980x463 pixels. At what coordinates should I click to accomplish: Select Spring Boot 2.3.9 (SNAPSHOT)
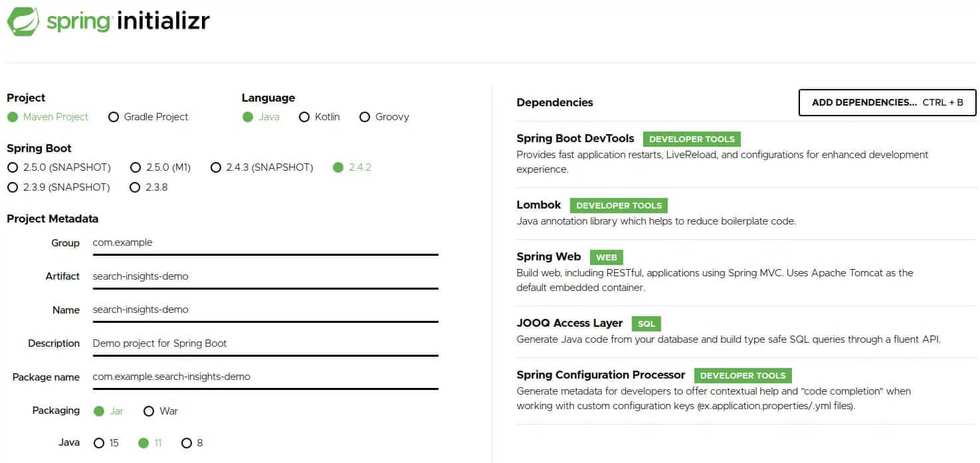13,187
